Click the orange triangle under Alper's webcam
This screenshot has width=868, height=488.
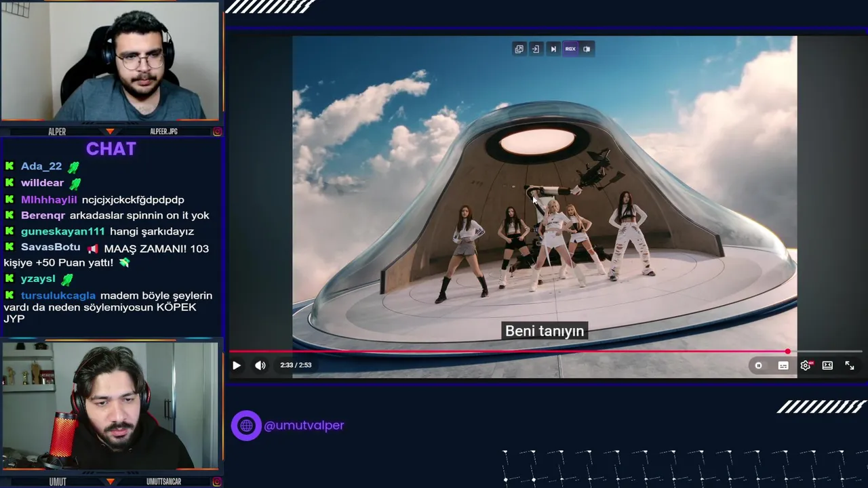point(110,131)
